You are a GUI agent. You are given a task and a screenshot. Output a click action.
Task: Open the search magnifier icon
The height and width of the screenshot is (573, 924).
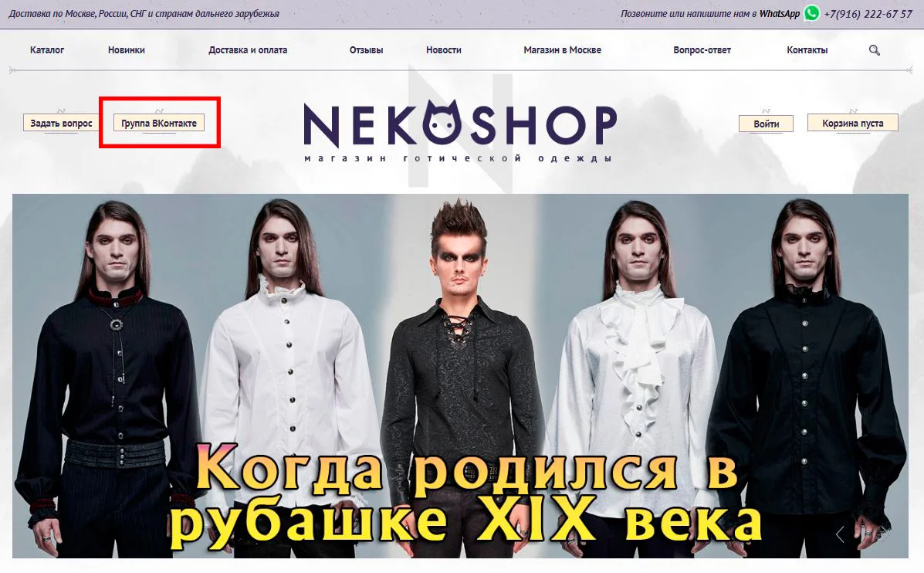tap(875, 50)
